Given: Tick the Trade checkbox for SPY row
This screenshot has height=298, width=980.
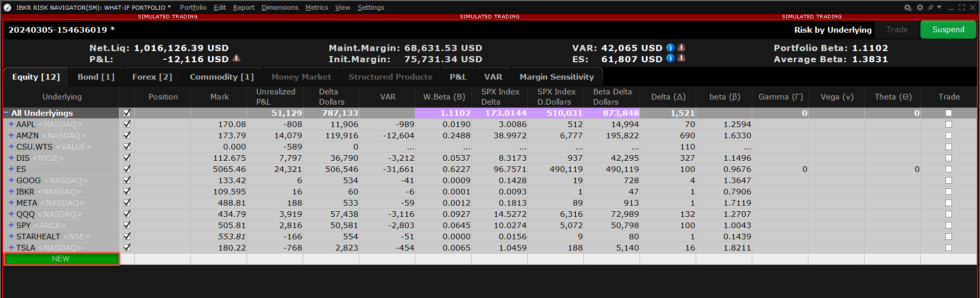Looking at the screenshot, I should (x=948, y=226).
